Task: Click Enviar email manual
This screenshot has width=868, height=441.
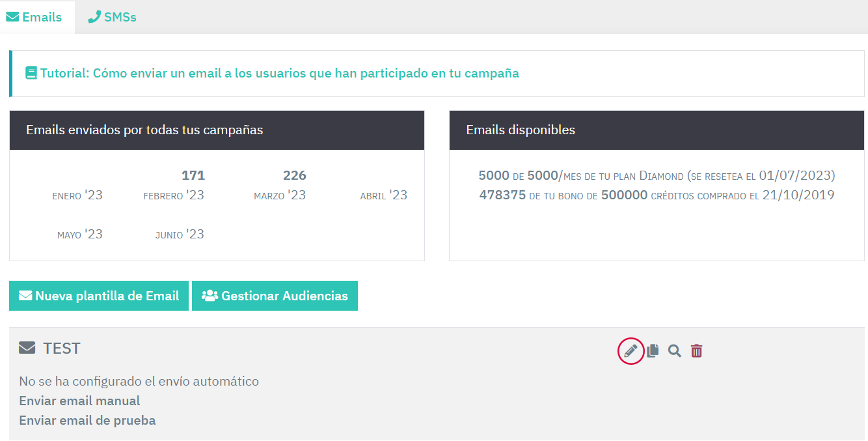Action: pyautogui.click(x=79, y=401)
